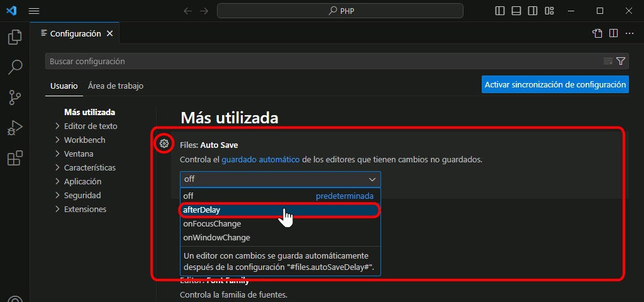Expand the Workbench settings section

point(84,140)
